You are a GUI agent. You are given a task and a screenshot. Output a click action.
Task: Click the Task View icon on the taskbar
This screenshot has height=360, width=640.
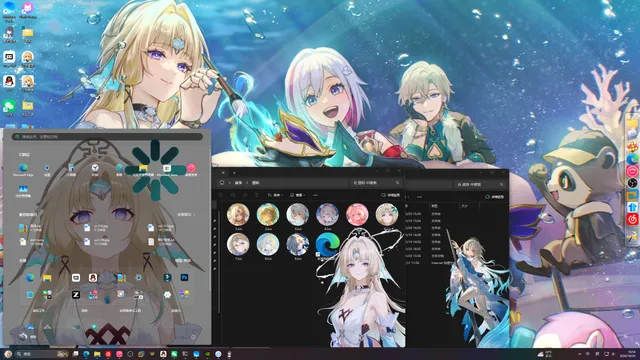(x=76, y=353)
